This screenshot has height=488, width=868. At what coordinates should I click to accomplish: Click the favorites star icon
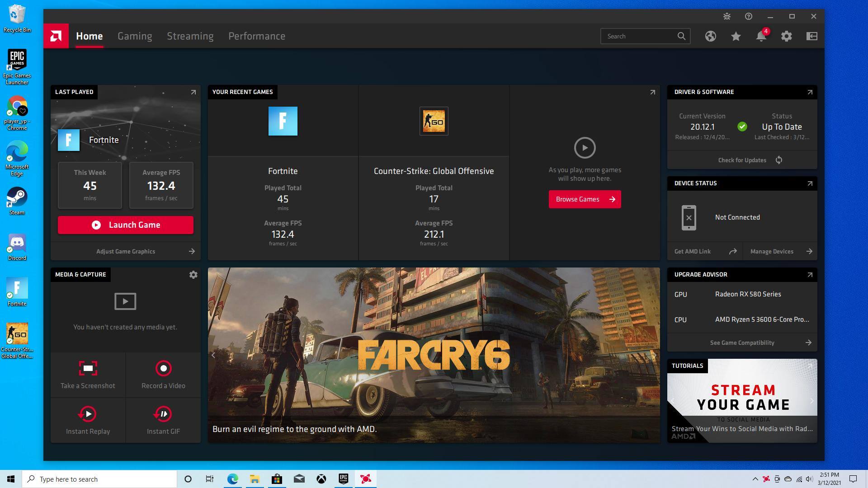click(736, 36)
